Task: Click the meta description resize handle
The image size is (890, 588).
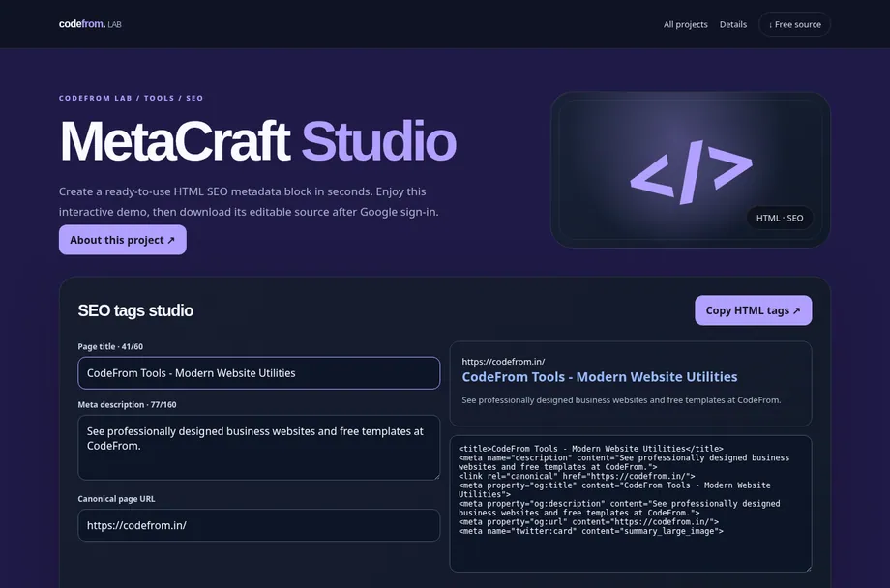Action: point(436,476)
